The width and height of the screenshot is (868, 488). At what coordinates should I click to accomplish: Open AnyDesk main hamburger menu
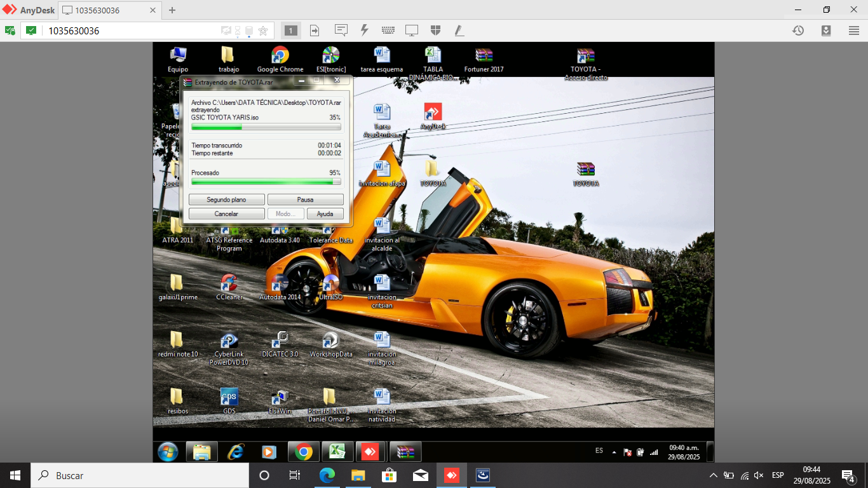(x=854, y=30)
